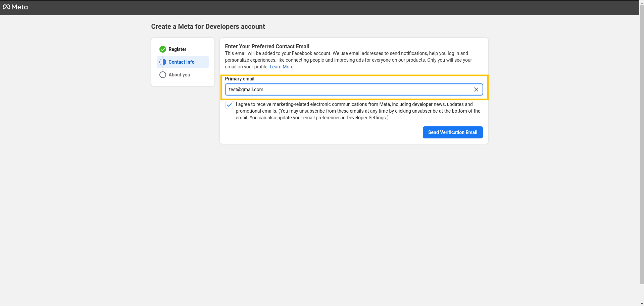This screenshot has width=644, height=306.
Task: Click the Meta logo in header
Action: (x=15, y=7)
